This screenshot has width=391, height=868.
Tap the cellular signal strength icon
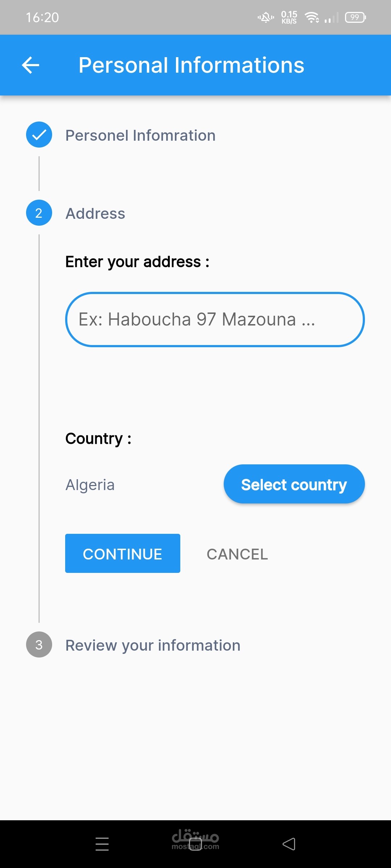(332, 17)
